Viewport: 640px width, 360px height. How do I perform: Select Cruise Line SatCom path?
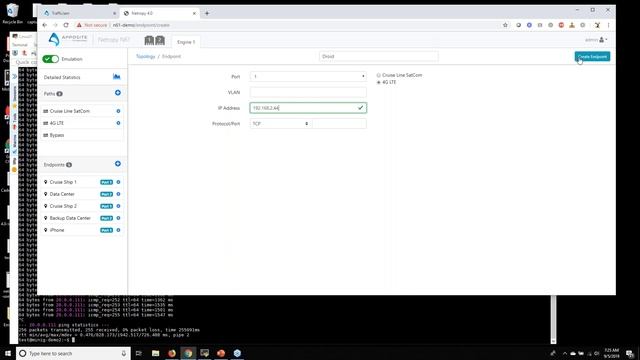pos(69,111)
